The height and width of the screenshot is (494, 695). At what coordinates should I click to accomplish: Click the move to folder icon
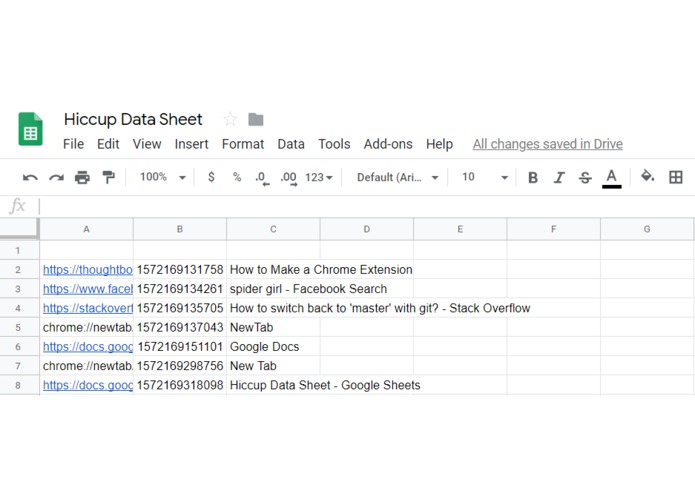click(256, 120)
